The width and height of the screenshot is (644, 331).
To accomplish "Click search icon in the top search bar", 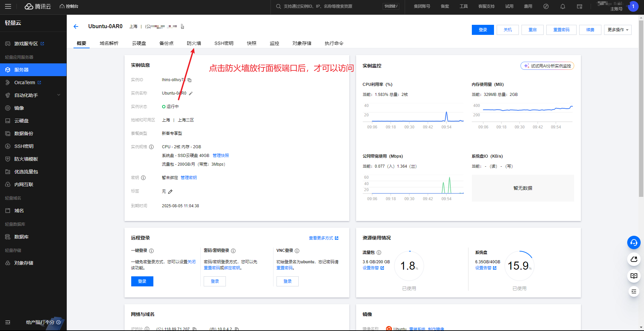I will click(279, 6).
